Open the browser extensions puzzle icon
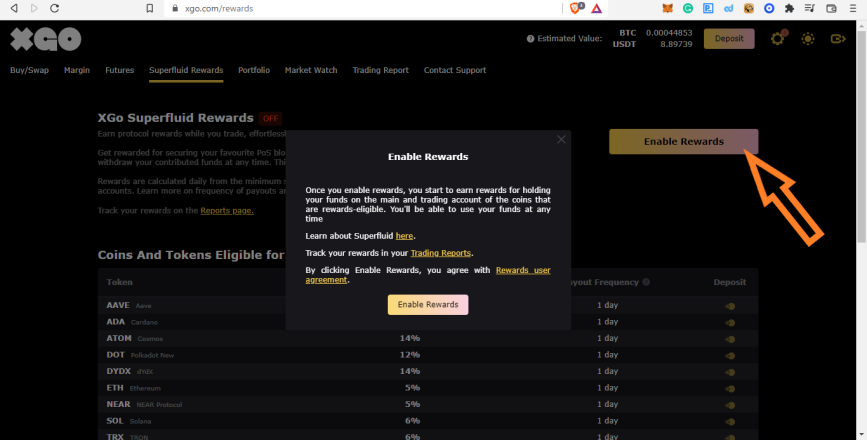 pyautogui.click(x=790, y=8)
